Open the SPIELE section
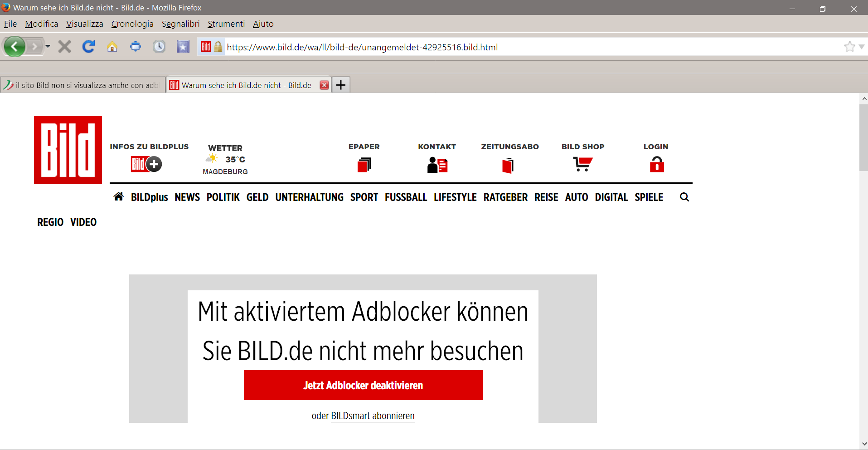This screenshot has width=868, height=450. (649, 197)
